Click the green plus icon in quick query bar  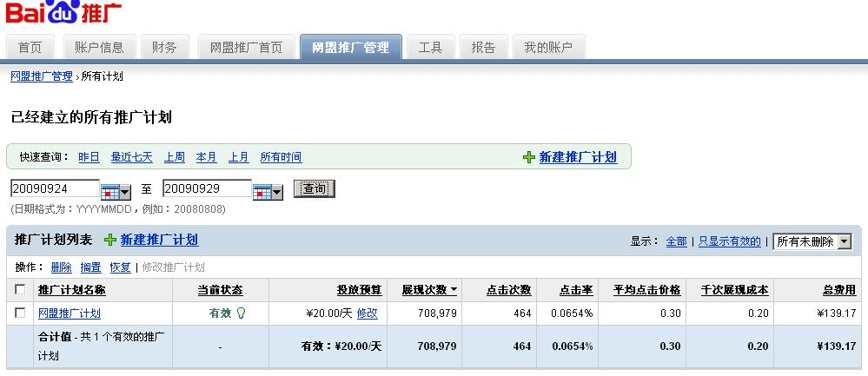(528, 157)
